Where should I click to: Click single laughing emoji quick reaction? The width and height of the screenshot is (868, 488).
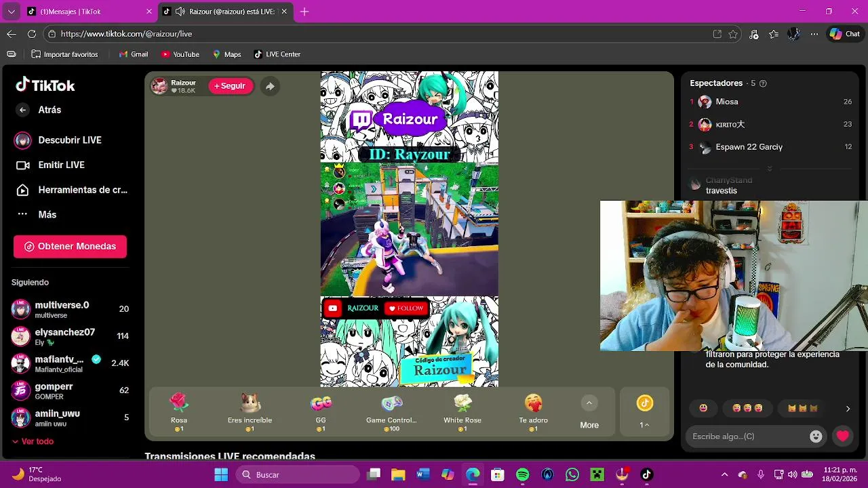(703, 408)
